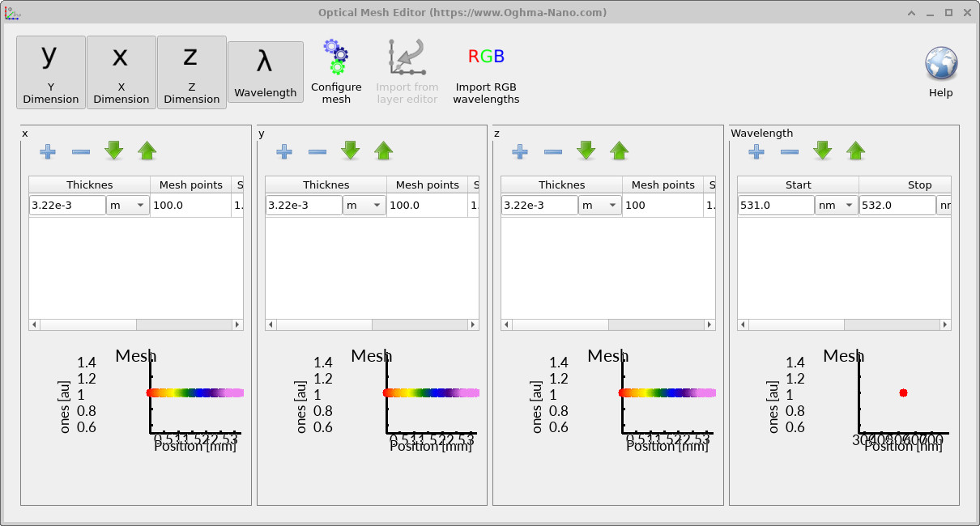Select the Y Dimension editor
Viewport: 980px width, 526px height.
click(x=50, y=72)
